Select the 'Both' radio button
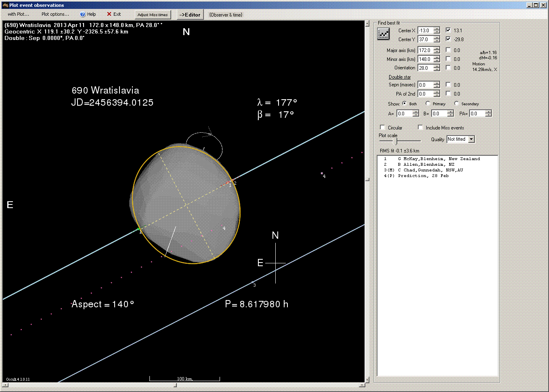The image size is (549, 392). [404, 104]
